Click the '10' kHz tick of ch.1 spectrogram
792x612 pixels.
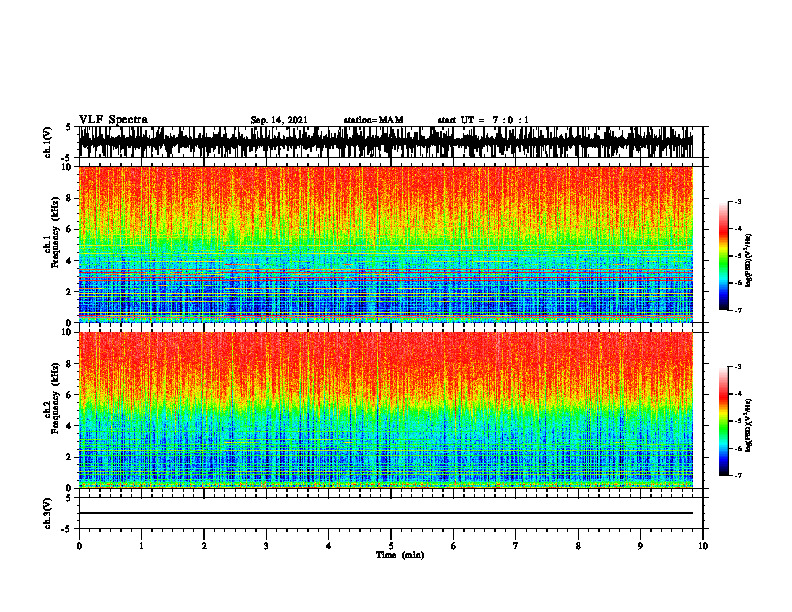click(x=67, y=167)
